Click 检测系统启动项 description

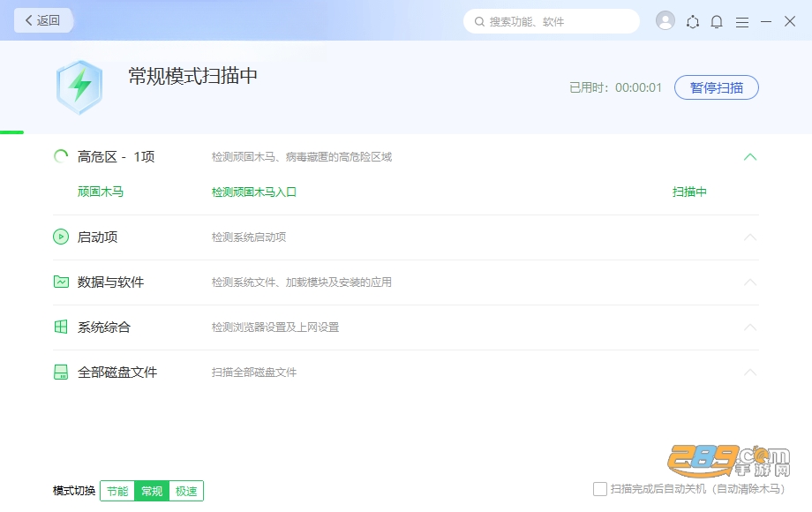pos(249,237)
